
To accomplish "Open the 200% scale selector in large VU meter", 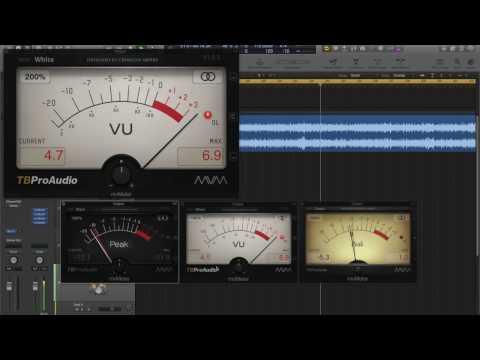I will pyautogui.click(x=35, y=77).
